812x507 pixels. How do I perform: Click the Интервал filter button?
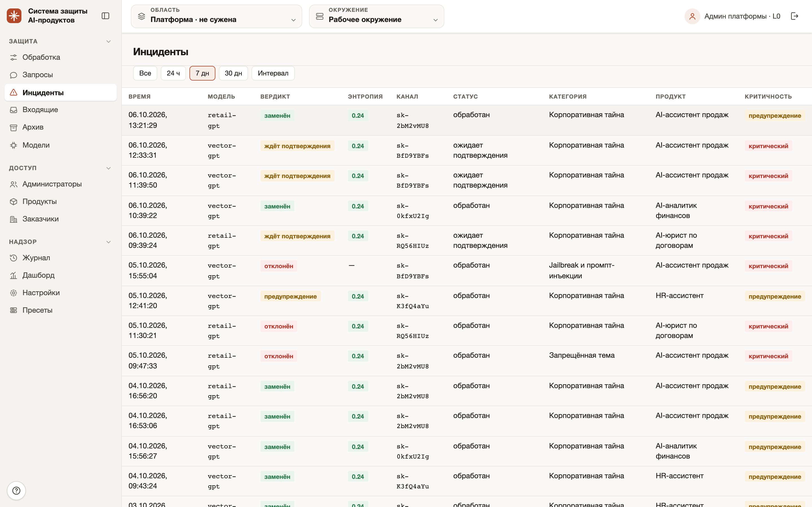(x=273, y=73)
